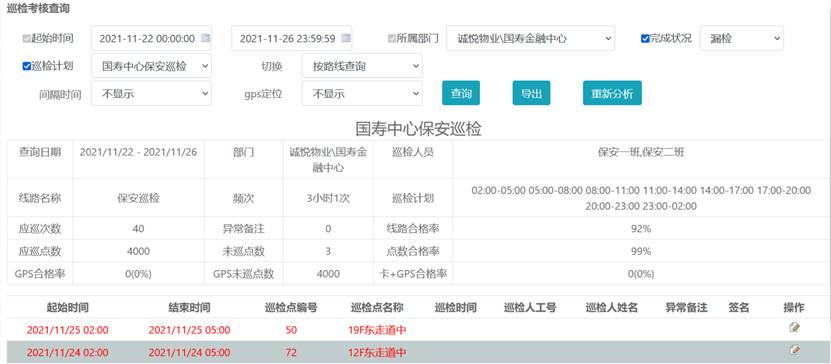Open the 间隔时间 dropdown
The height and width of the screenshot is (364, 831).
[151, 94]
